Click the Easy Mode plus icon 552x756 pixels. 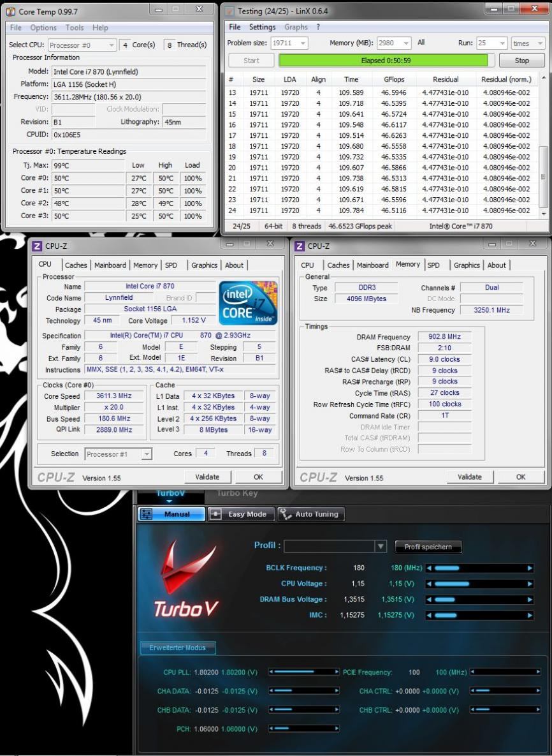[x=215, y=514]
